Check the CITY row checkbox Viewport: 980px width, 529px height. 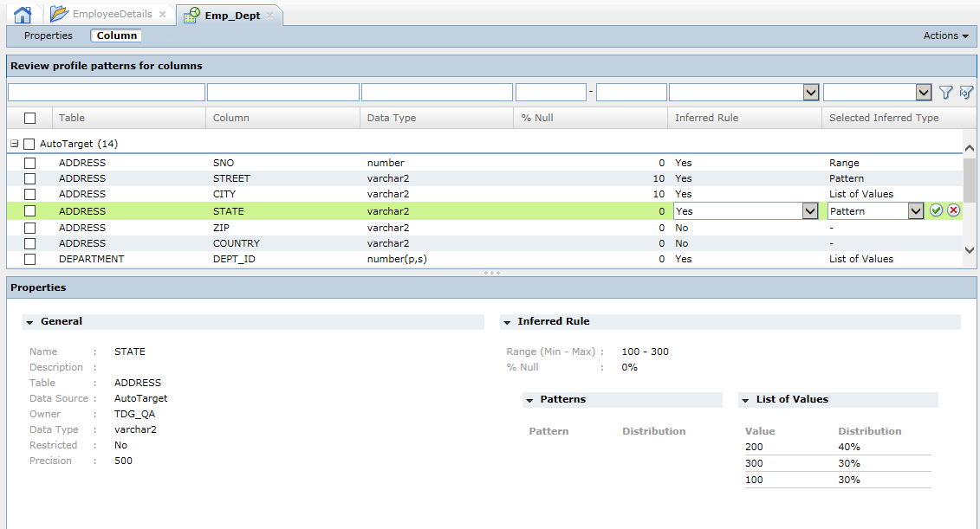click(30, 194)
